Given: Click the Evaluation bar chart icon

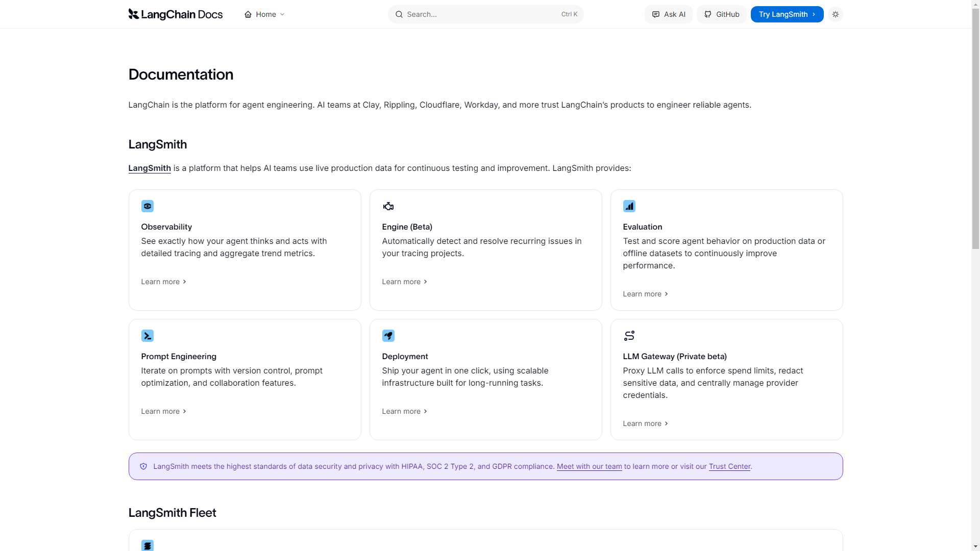Looking at the screenshot, I should (629, 206).
